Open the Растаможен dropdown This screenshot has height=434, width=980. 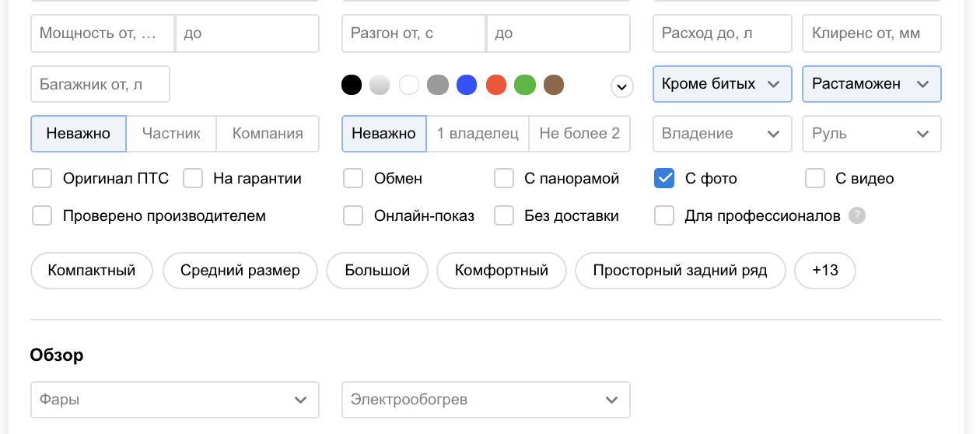click(872, 84)
